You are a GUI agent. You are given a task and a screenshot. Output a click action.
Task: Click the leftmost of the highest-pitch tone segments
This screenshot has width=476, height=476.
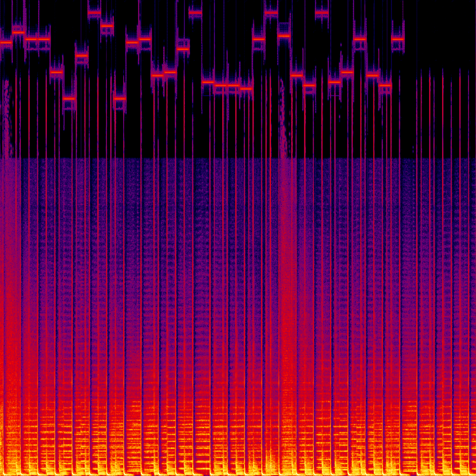[94, 13]
